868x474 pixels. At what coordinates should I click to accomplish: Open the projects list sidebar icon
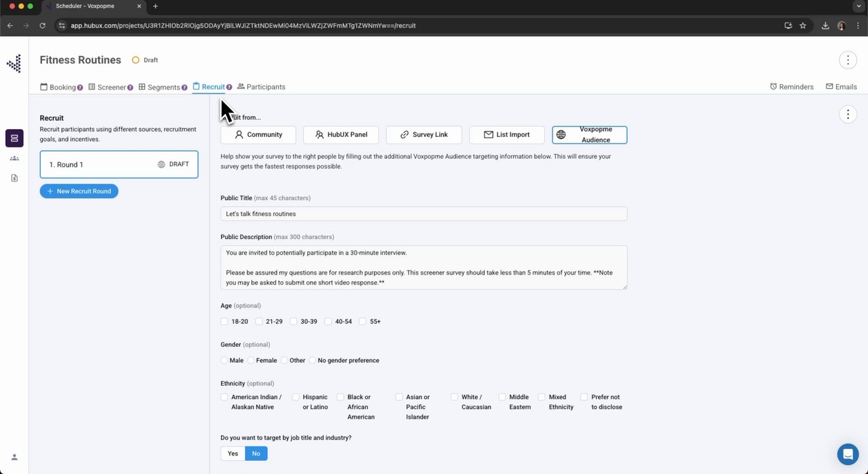click(14, 138)
